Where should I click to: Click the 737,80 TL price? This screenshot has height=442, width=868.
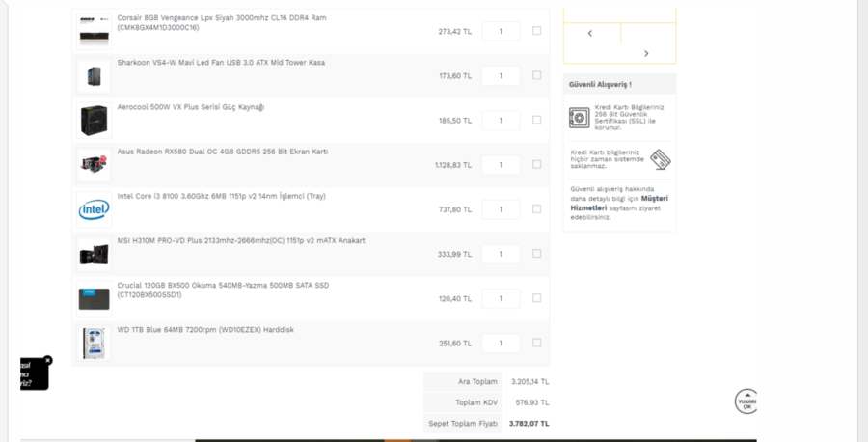tap(455, 210)
